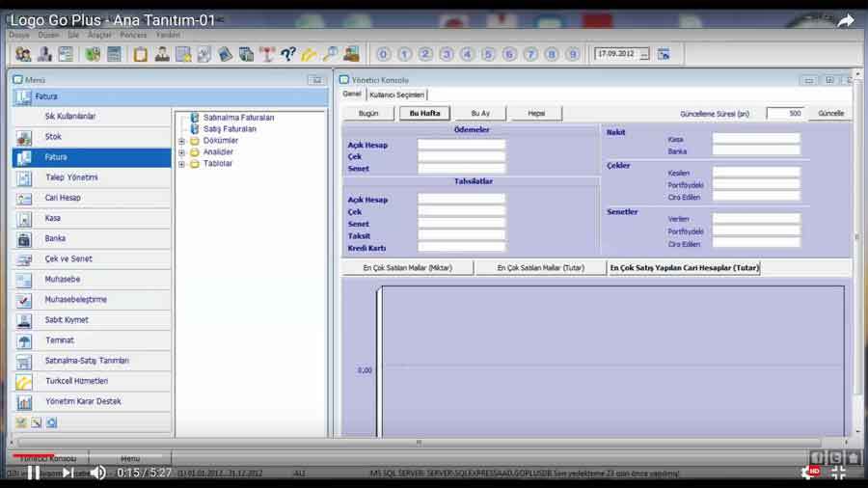868x488 pixels.
Task: Open the Yardım menu
Action: pos(168,35)
